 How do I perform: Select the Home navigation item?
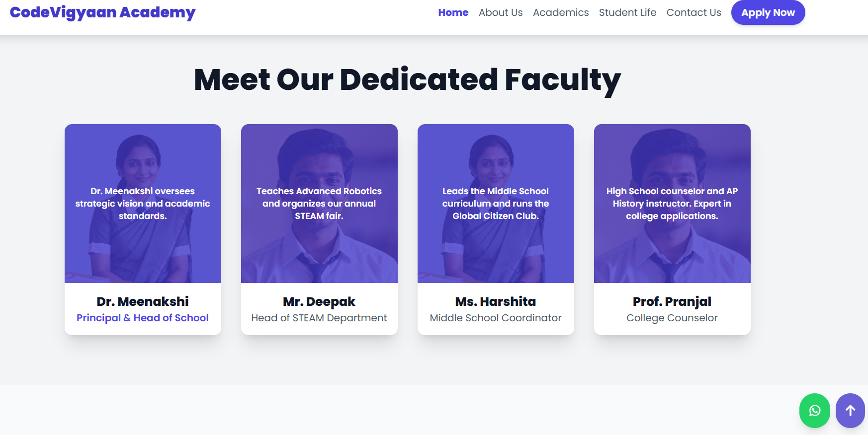(x=453, y=12)
